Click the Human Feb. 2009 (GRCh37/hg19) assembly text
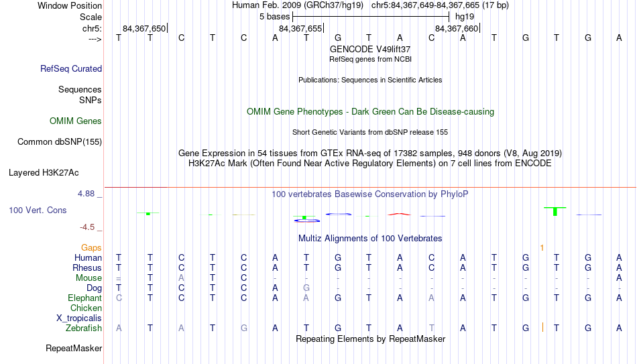Screen dimensions: 637x364 pos(298,5)
